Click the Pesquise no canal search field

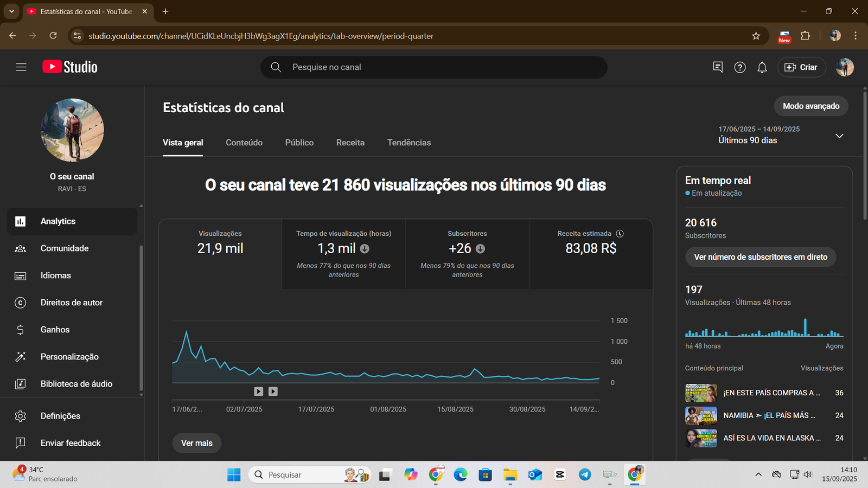pos(434,67)
